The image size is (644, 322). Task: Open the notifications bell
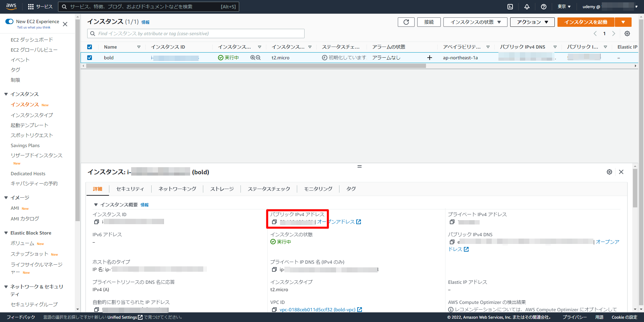point(527,7)
